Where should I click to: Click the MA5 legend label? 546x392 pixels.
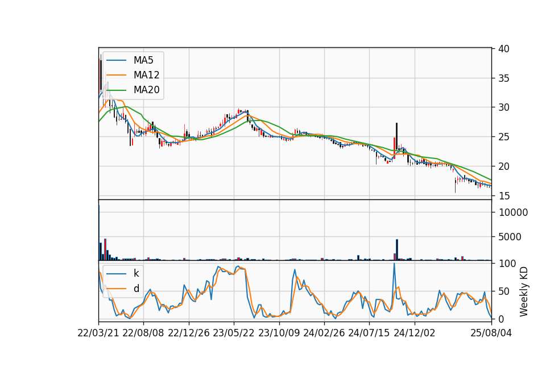point(143,60)
